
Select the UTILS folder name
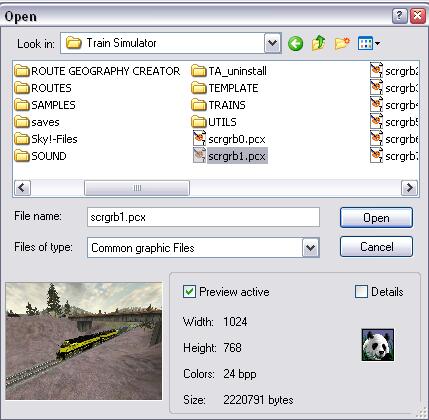pos(222,122)
